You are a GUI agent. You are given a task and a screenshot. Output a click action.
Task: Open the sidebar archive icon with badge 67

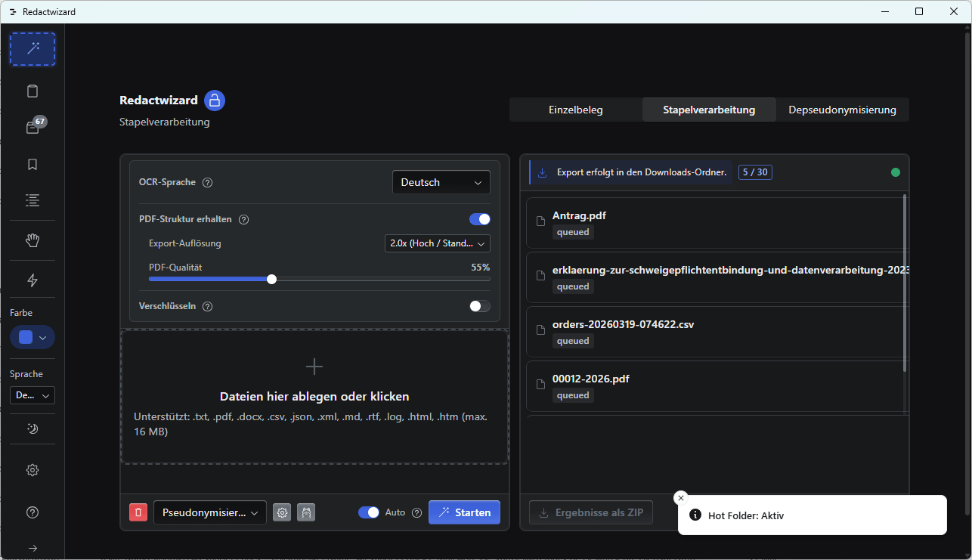pos(33,128)
